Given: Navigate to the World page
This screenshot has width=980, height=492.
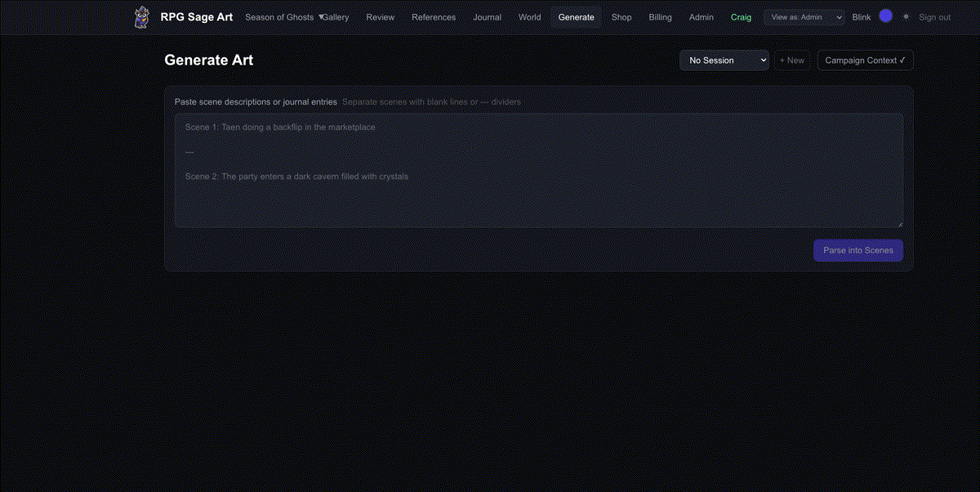Looking at the screenshot, I should click(529, 17).
